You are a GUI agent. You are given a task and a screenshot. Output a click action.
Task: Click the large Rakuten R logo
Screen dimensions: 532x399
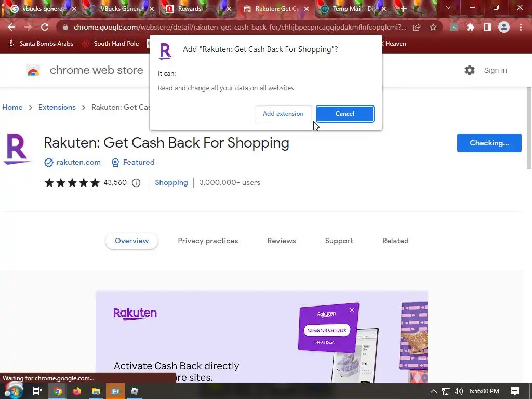(17, 149)
